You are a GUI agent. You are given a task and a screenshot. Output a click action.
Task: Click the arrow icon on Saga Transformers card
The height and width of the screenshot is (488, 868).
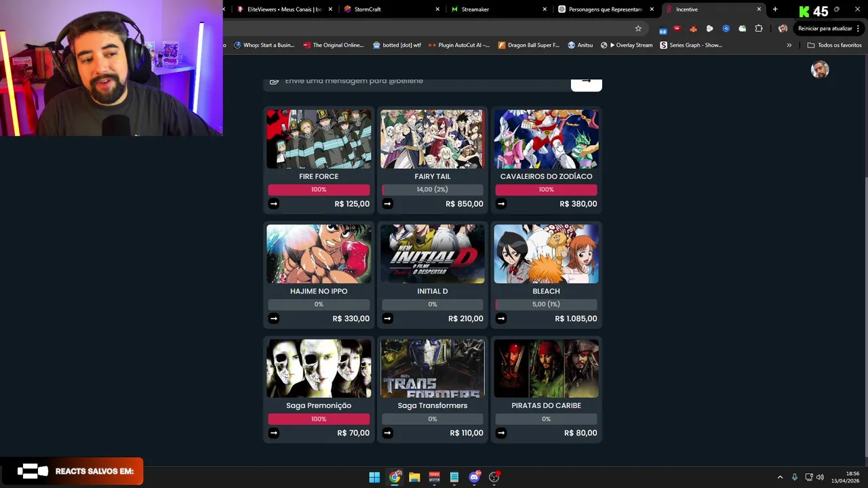click(x=387, y=433)
